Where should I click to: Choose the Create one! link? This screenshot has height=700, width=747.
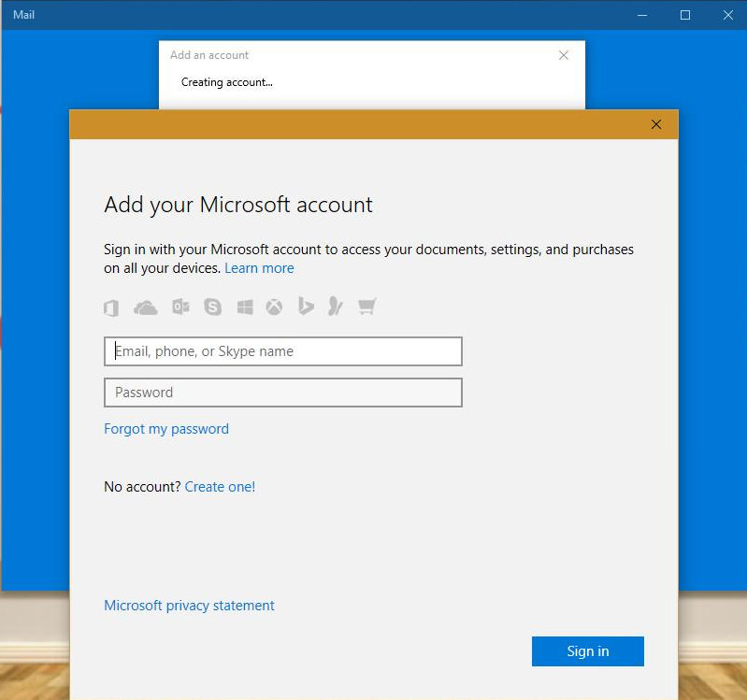coord(220,487)
